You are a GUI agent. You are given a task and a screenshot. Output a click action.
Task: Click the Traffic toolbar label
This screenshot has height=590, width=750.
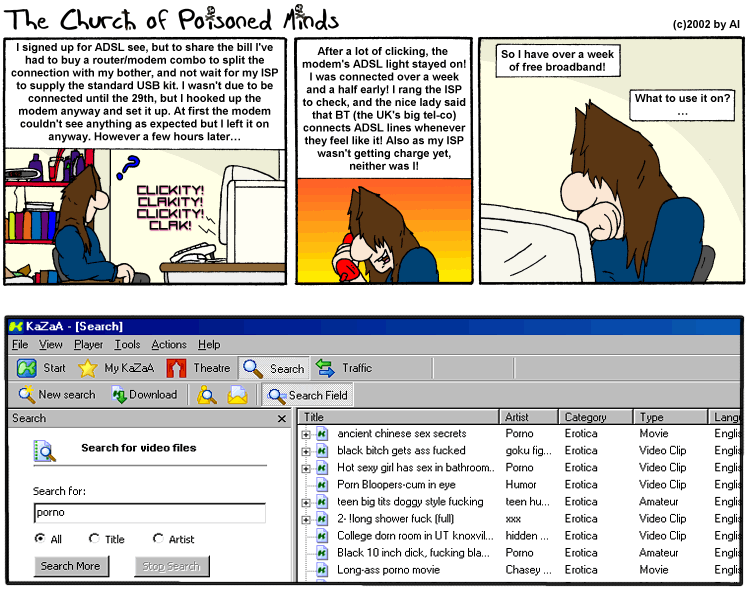[357, 368]
